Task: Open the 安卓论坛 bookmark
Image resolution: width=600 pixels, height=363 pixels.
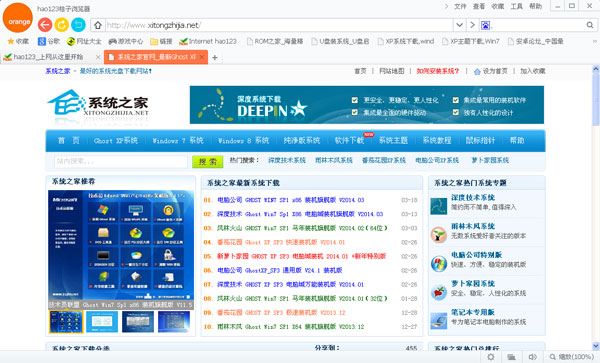Action: point(535,41)
